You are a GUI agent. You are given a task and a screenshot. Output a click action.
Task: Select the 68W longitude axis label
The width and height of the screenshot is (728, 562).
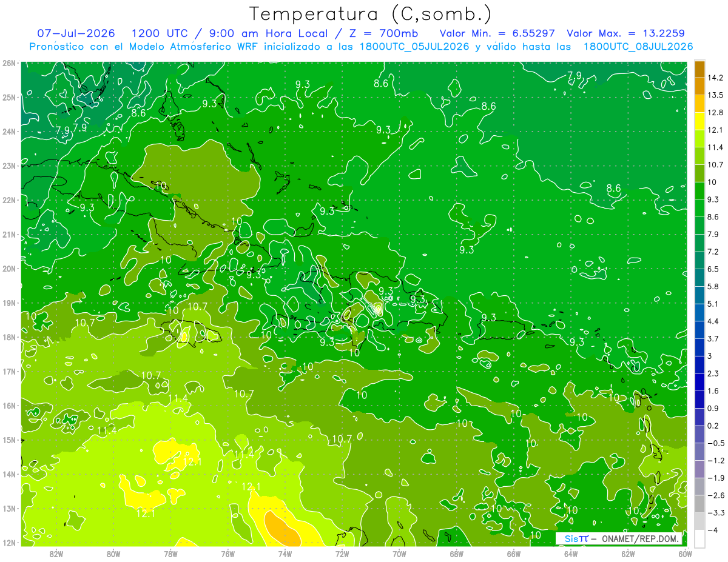[x=456, y=553]
